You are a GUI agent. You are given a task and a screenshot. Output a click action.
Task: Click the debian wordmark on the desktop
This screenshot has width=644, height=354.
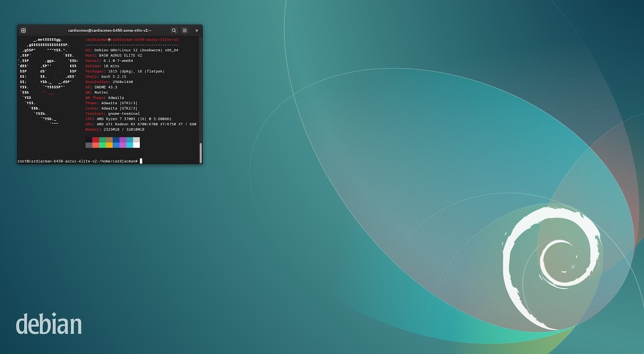point(48,324)
